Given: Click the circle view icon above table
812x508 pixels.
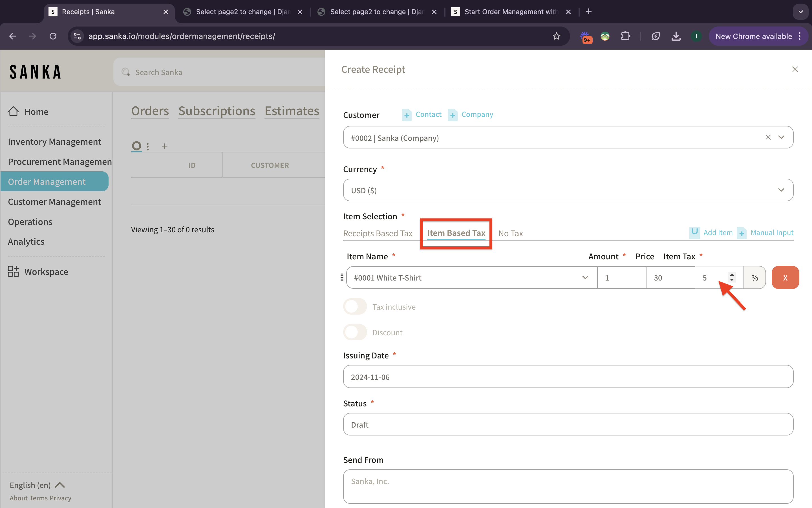Looking at the screenshot, I should tap(136, 146).
